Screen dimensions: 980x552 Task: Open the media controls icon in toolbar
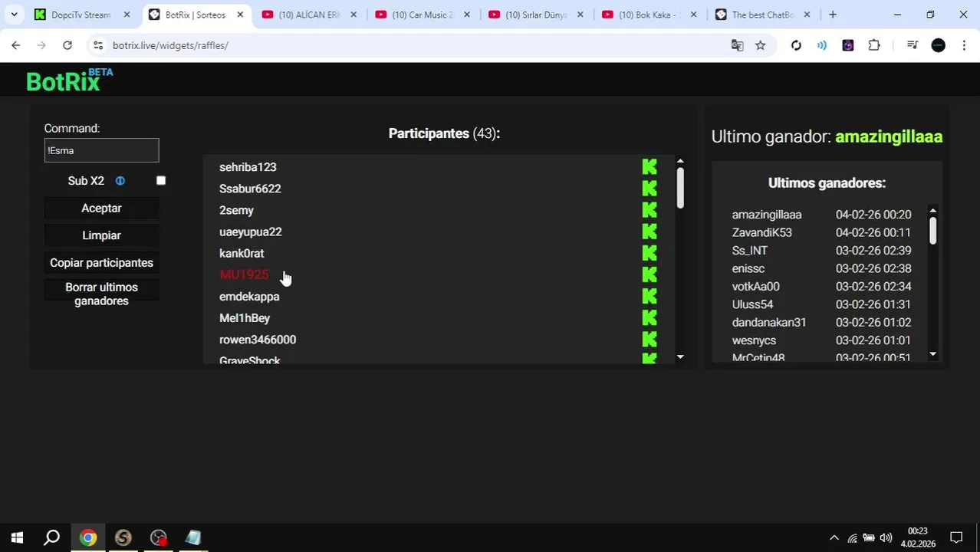[x=912, y=45]
